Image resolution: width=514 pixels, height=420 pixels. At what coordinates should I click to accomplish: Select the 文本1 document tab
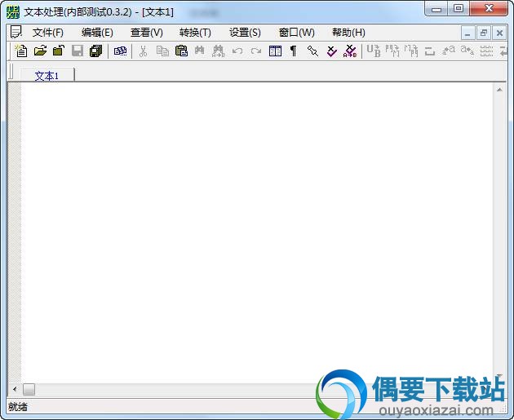[47, 76]
